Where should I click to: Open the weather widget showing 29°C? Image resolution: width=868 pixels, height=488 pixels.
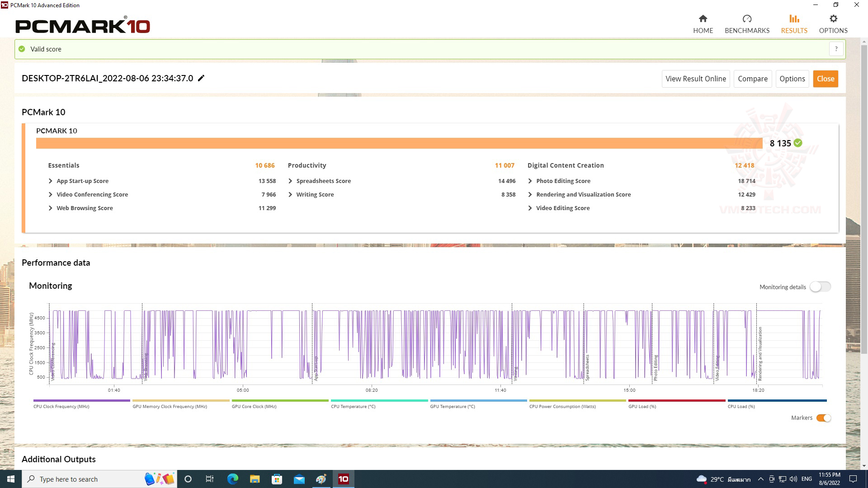pos(723,479)
